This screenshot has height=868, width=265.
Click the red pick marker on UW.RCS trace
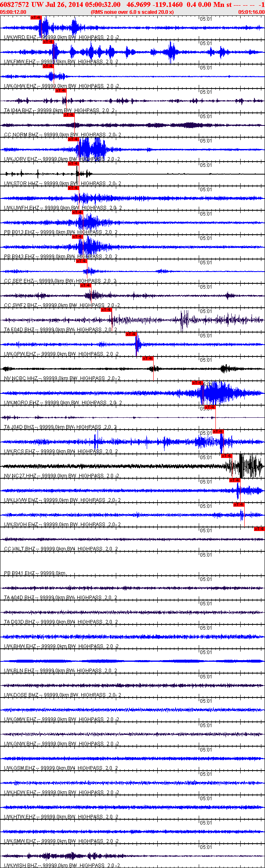pyautogui.click(x=218, y=432)
